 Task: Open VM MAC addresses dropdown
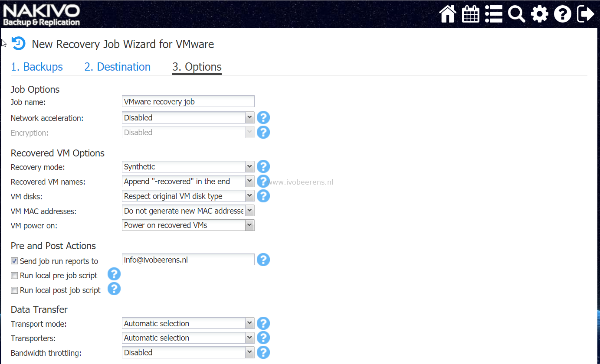tap(188, 211)
